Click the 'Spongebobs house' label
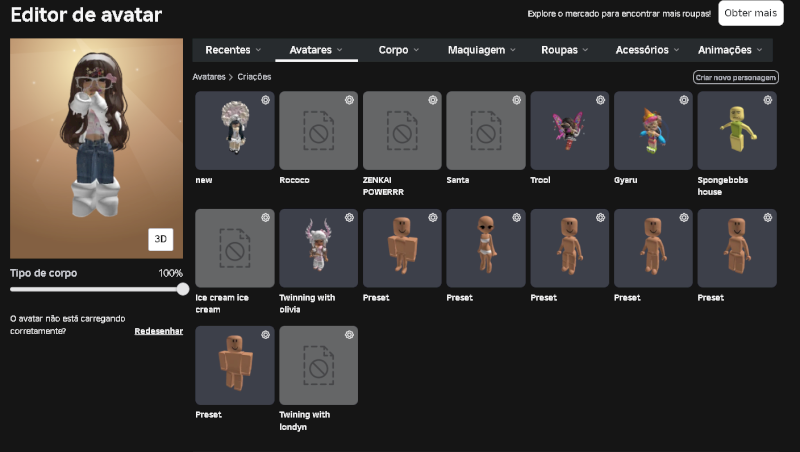Viewport: 800px width, 452px height. click(x=722, y=186)
